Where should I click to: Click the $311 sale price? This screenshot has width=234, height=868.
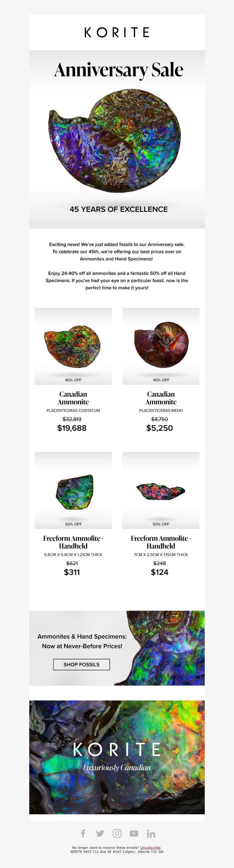pos(72,572)
